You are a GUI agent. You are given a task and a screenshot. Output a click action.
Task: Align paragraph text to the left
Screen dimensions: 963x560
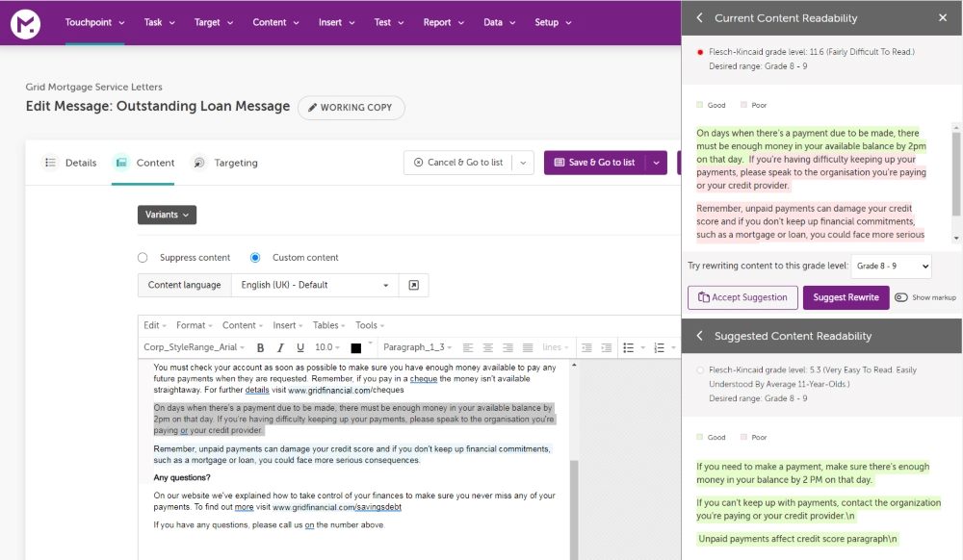click(467, 347)
